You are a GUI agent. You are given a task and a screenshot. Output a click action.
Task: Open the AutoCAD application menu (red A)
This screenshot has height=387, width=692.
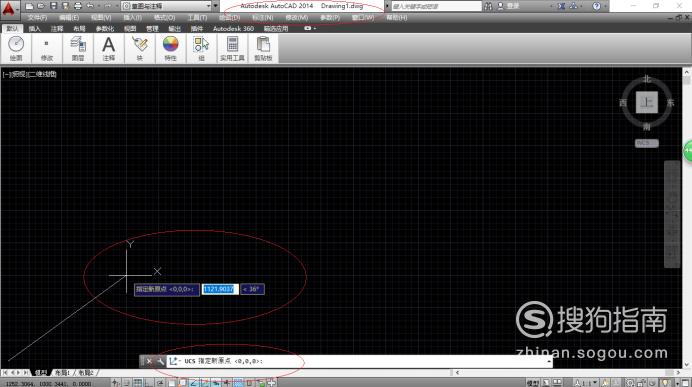pos(9,9)
